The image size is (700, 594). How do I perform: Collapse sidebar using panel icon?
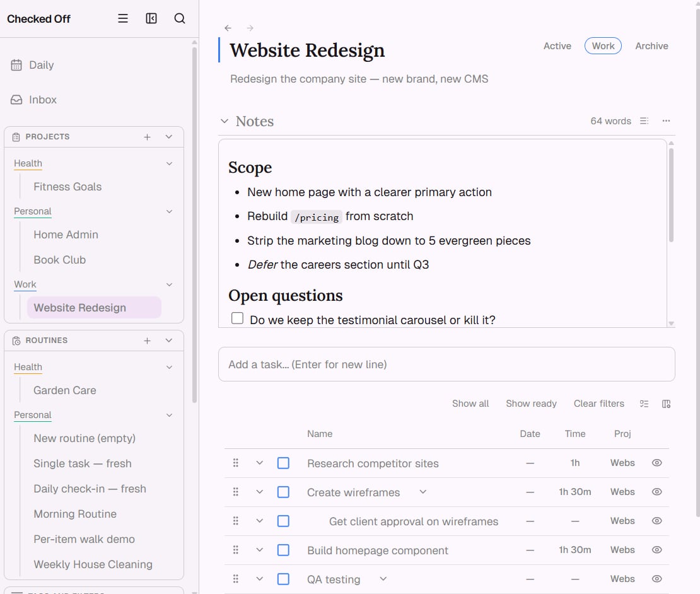151,18
